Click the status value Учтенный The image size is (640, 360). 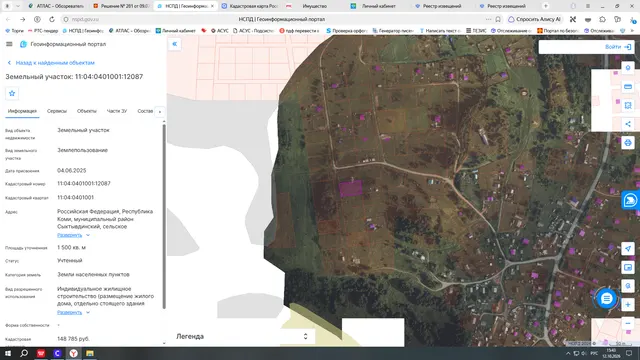[69, 260]
